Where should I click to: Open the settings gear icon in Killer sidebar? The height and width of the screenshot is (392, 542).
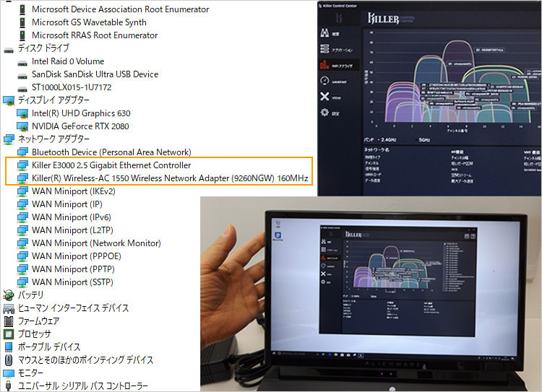(324, 112)
